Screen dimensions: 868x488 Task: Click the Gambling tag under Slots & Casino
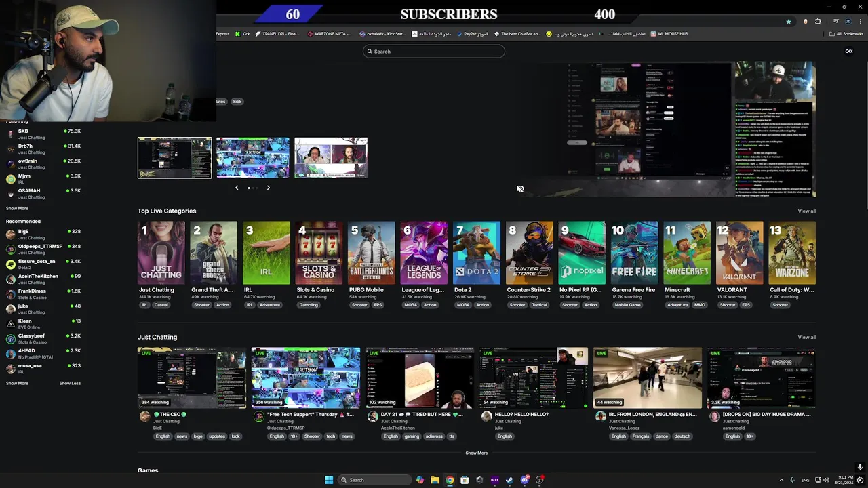(x=309, y=305)
